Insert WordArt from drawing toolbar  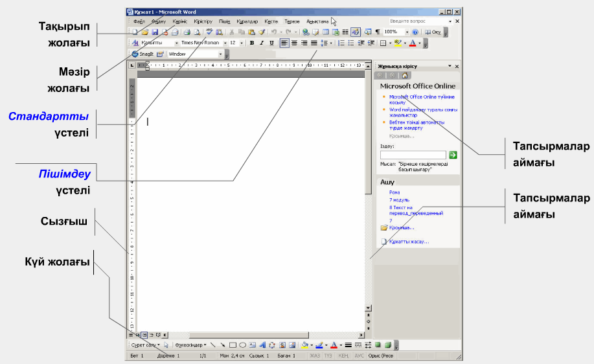pyautogui.click(x=262, y=345)
